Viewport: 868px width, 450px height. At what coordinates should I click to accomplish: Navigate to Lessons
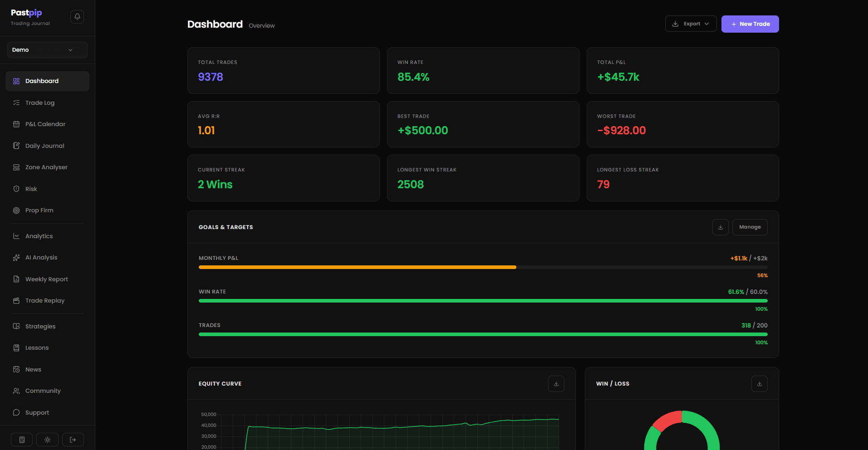[47, 348]
